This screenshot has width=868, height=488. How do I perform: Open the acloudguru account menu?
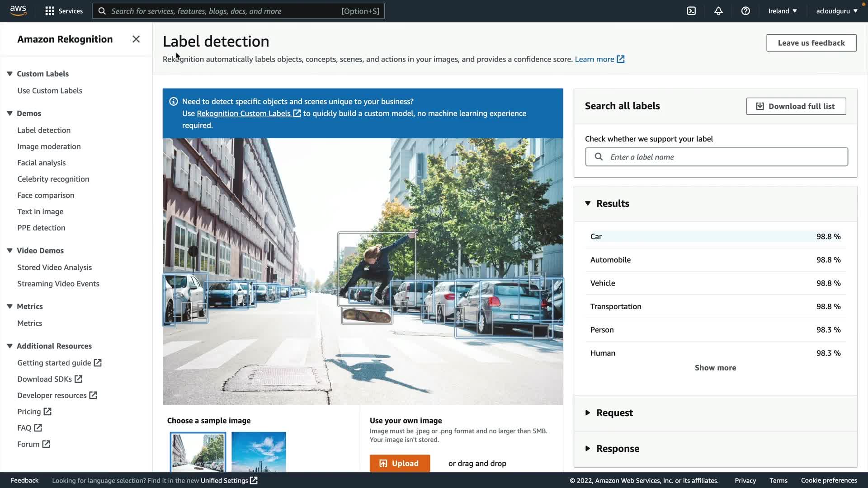tap(836, 11)
